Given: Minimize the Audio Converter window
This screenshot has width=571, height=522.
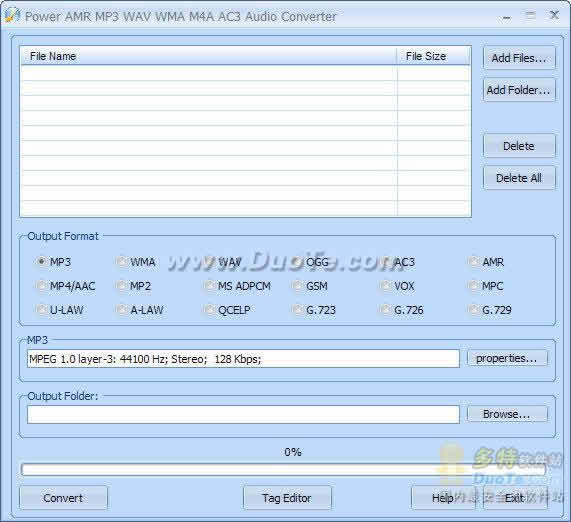Looking at the screenshot, I should (x=507, y=16).
